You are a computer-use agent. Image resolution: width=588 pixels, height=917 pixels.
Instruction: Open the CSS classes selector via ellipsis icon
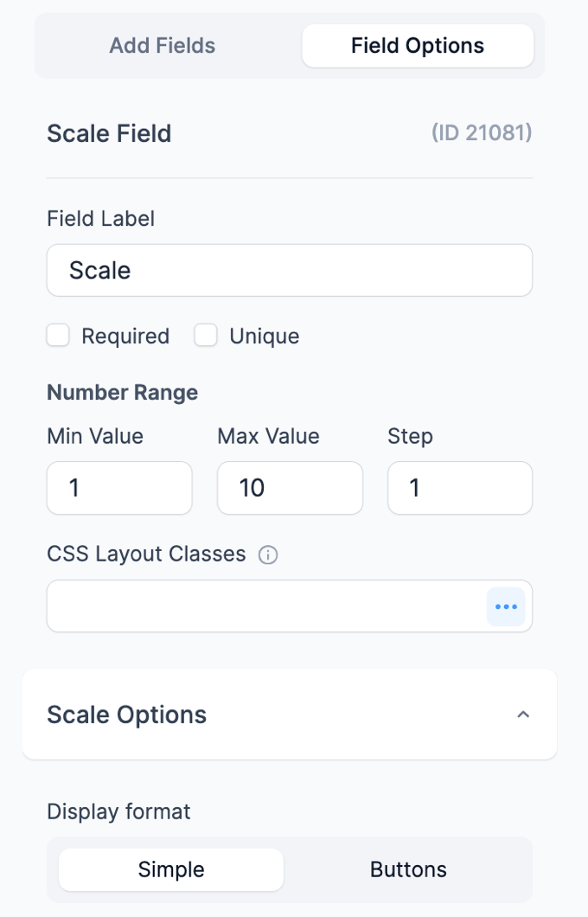[x=506, y=606]
